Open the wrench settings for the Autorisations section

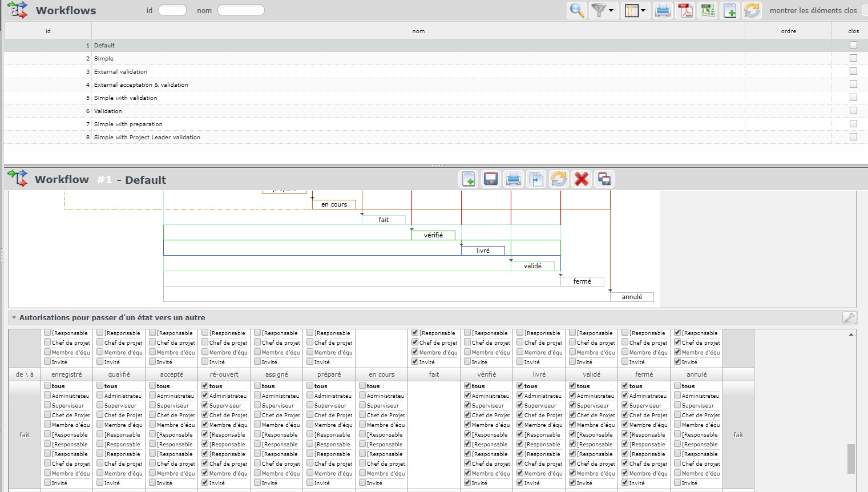849,318
